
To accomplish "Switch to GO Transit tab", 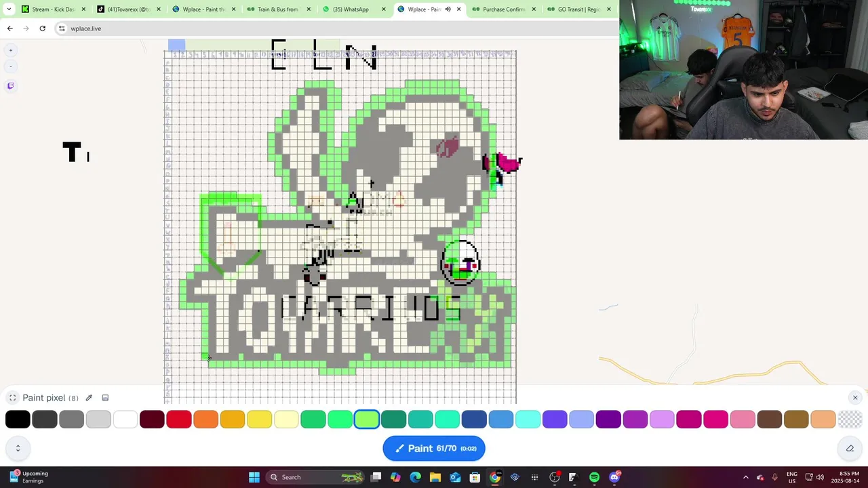I will click(578, 9).
